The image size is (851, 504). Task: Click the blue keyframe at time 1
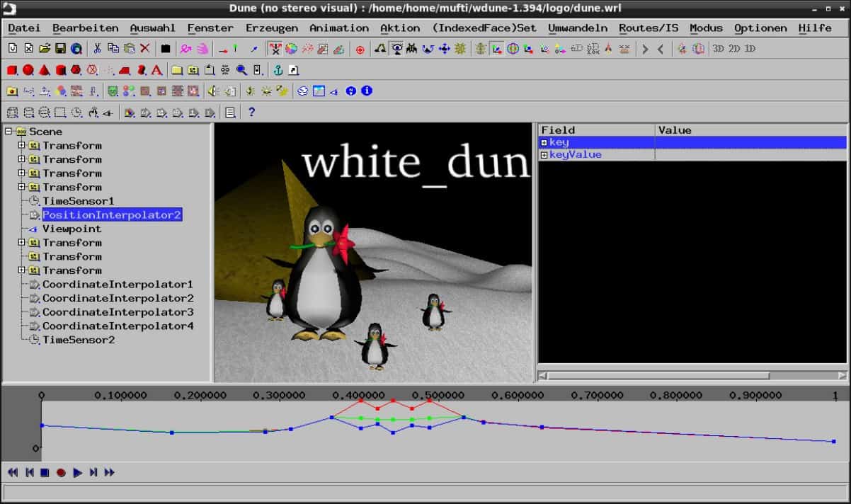point(834,441)
